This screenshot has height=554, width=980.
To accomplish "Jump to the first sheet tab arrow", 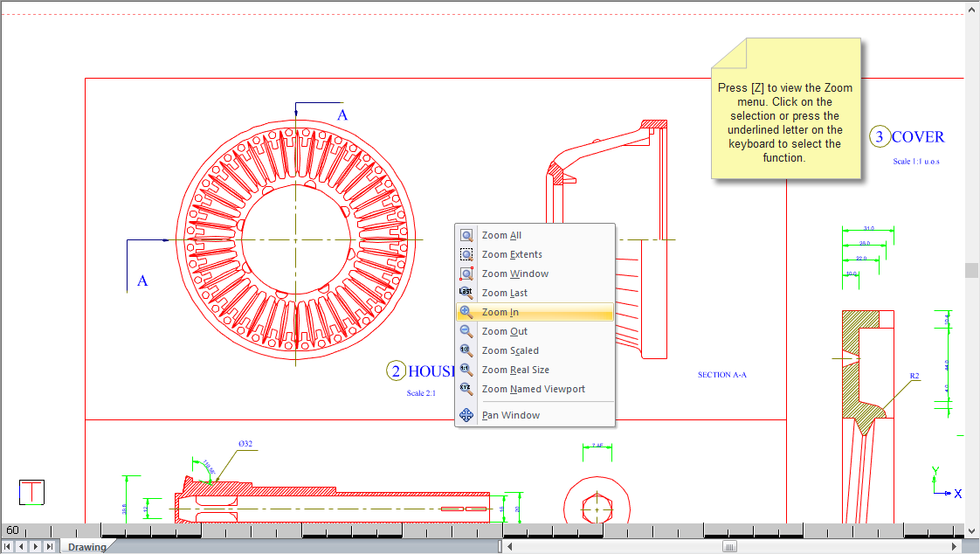I will [8, 547].
